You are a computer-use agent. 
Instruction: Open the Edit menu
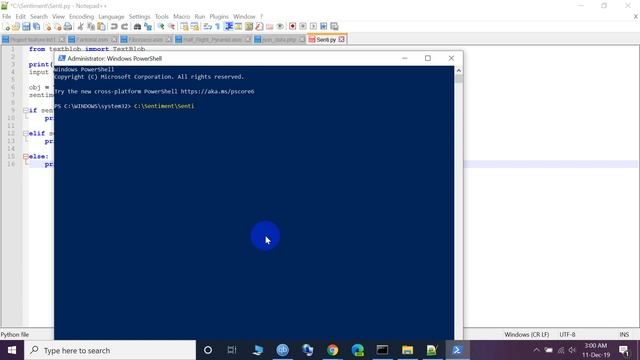(20, 16)
